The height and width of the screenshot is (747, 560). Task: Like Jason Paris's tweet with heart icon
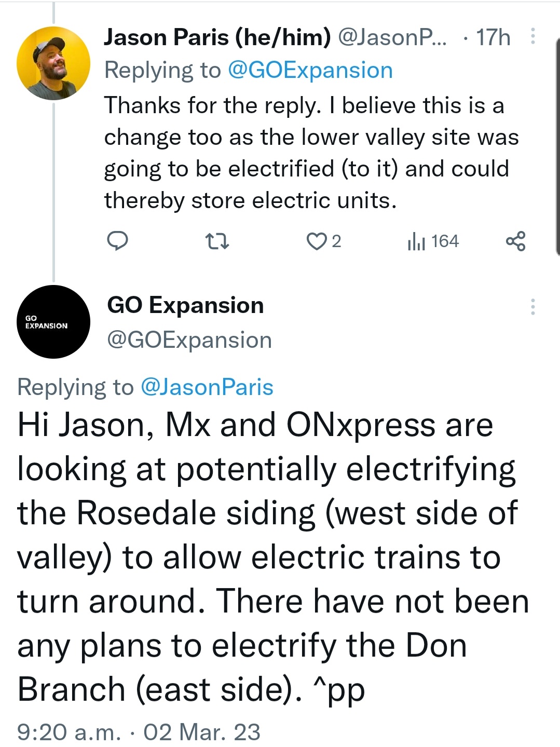tap(316, 241)
